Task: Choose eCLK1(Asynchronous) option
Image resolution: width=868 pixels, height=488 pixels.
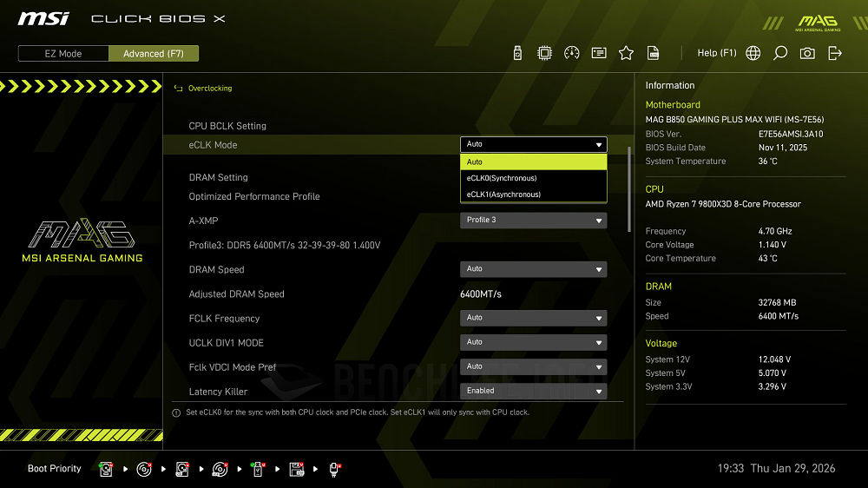Action: point(534,195)
